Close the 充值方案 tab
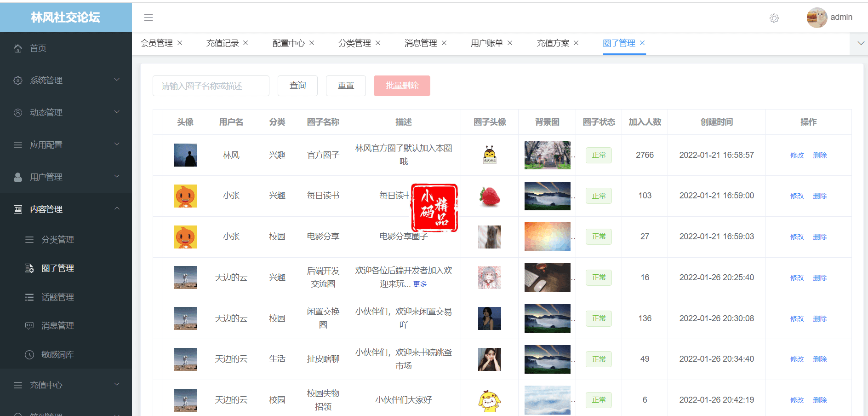The width and height of the screenshot is (868, 416). [576, 43]
